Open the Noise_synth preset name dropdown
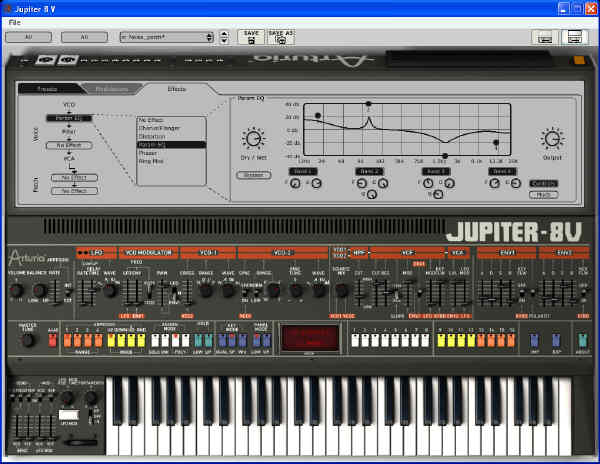The width and height of the screenshot is (600, 464). 166,37
